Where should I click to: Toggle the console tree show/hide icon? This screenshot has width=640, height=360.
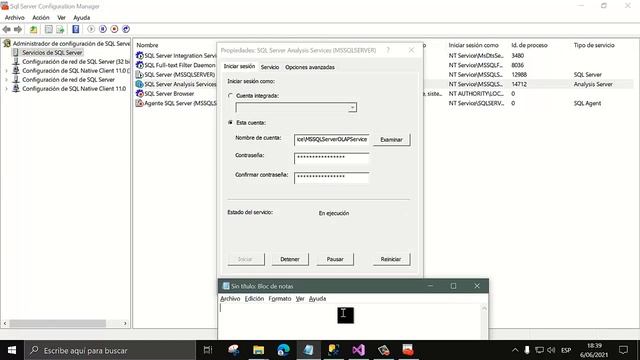[49, 29]
